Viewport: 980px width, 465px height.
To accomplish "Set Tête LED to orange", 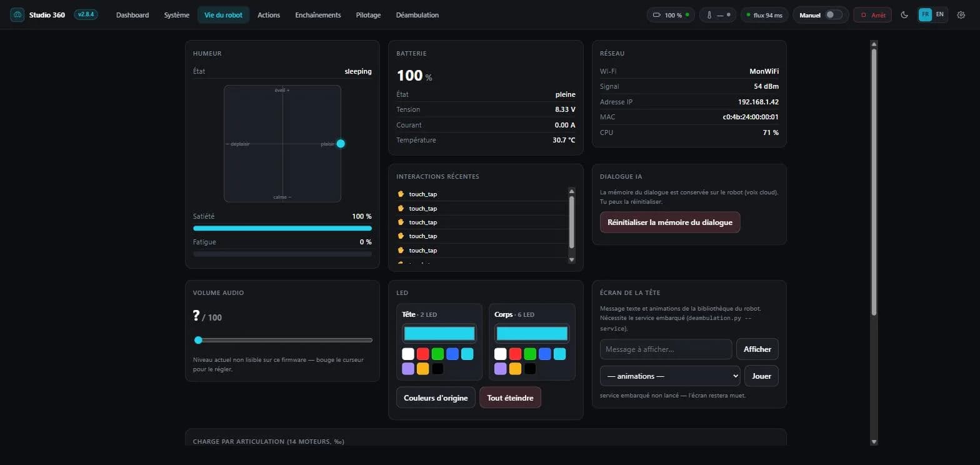I will 423,369.
